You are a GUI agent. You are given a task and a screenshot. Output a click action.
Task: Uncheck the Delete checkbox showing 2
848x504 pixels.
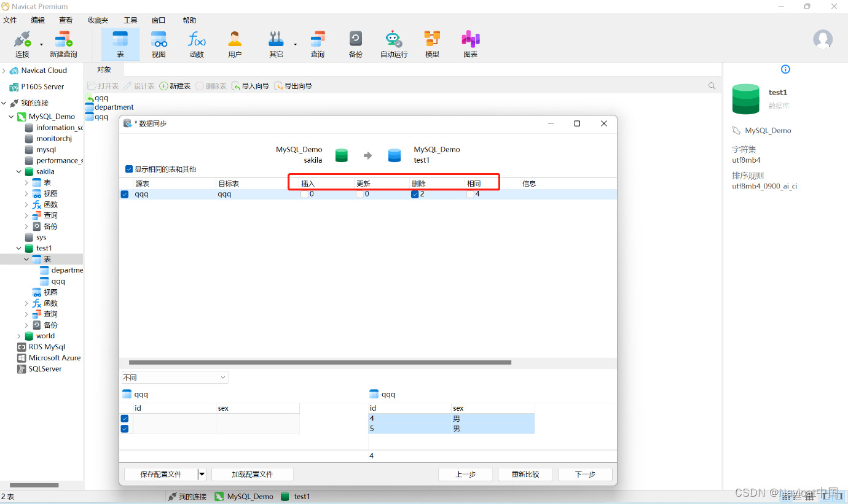(415, 194)
